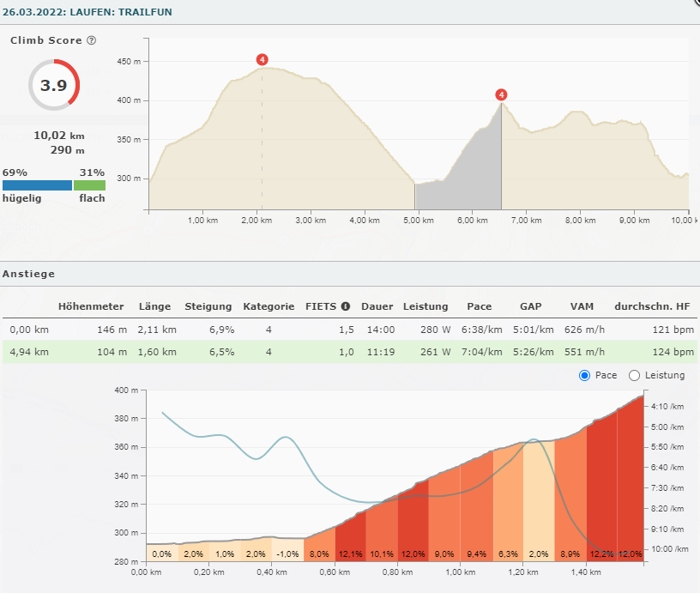Select the Pace radio button
Viewport: 700px width, 593px height.
(586, 375)
